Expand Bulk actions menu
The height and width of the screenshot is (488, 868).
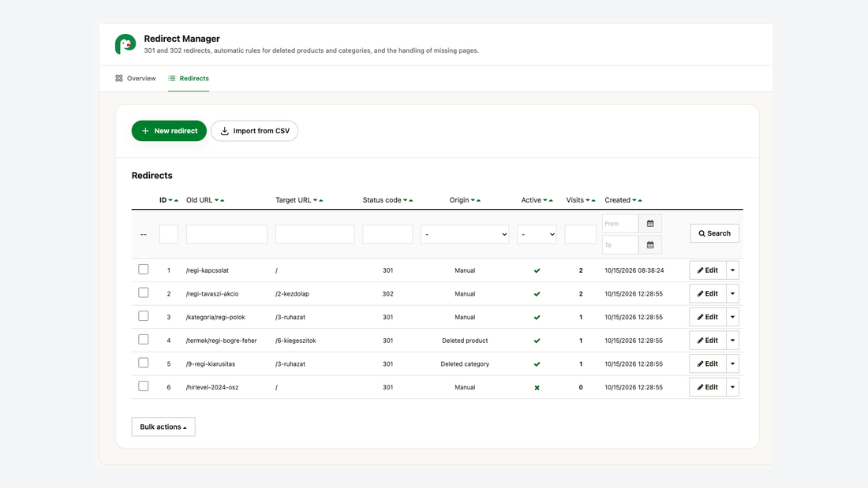[x=163, y=427]
